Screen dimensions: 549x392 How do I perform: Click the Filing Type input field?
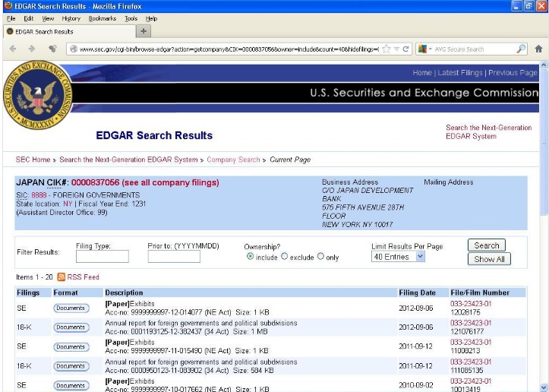click(x=103, y=257)
